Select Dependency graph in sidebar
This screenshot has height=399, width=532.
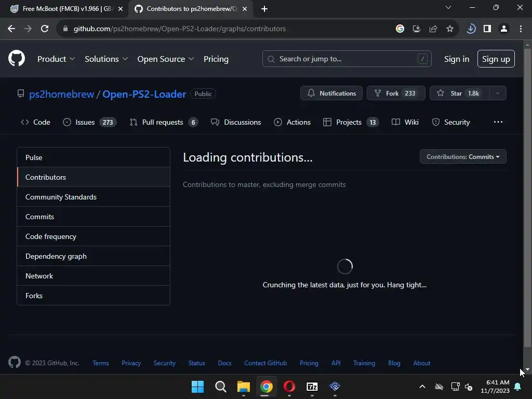click(94, 256)
